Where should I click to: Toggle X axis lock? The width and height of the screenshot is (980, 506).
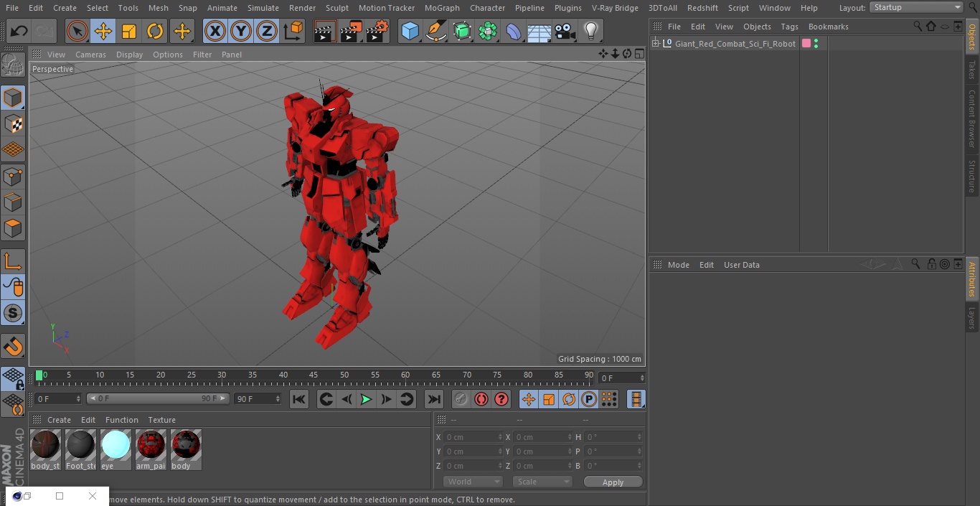pos(215,31)
